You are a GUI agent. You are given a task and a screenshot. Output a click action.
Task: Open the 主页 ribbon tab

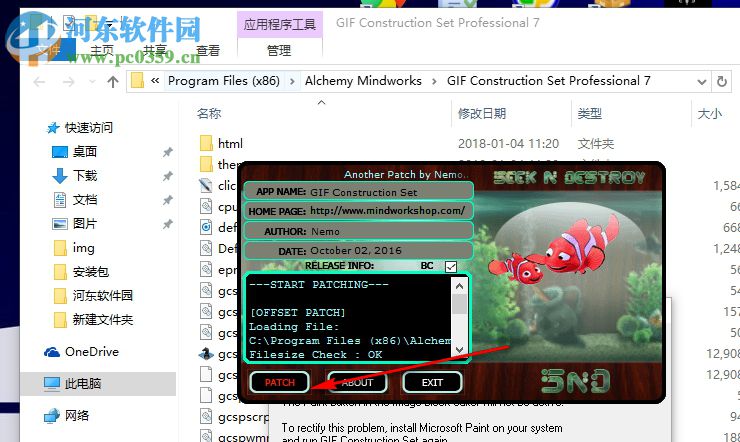coord(101,50)
